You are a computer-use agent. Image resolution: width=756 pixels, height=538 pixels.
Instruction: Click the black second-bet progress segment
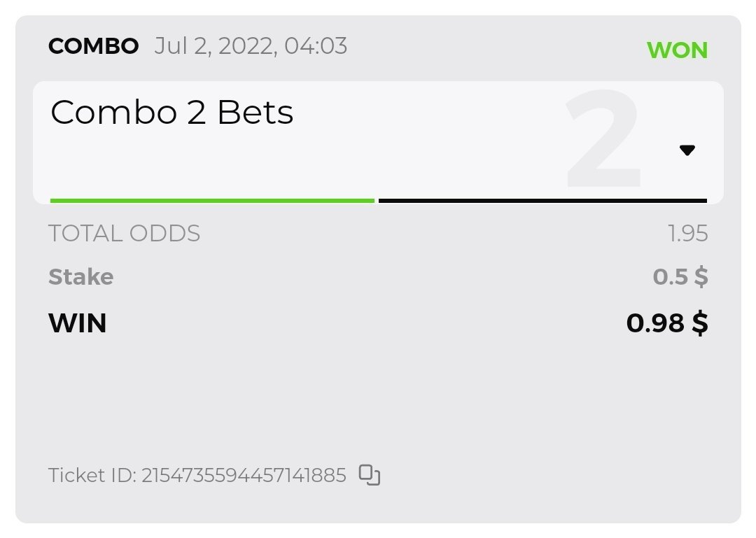point(542,201)
